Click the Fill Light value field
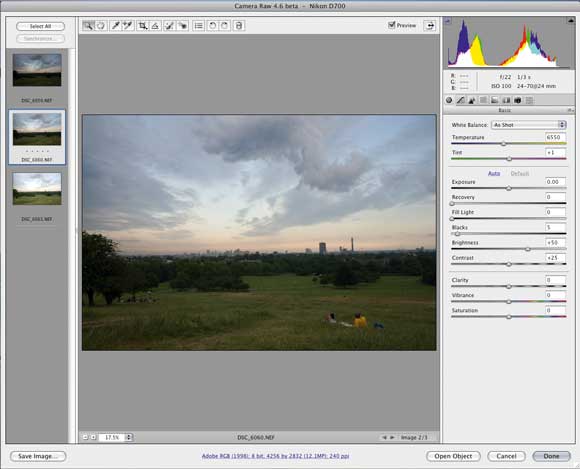580x469 pixels. (x=555, y=212)
